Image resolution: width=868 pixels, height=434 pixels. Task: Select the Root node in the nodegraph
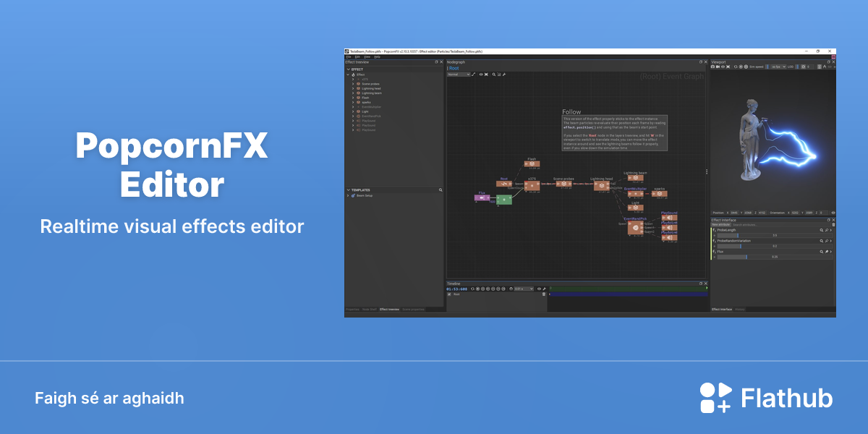(504, 184)
